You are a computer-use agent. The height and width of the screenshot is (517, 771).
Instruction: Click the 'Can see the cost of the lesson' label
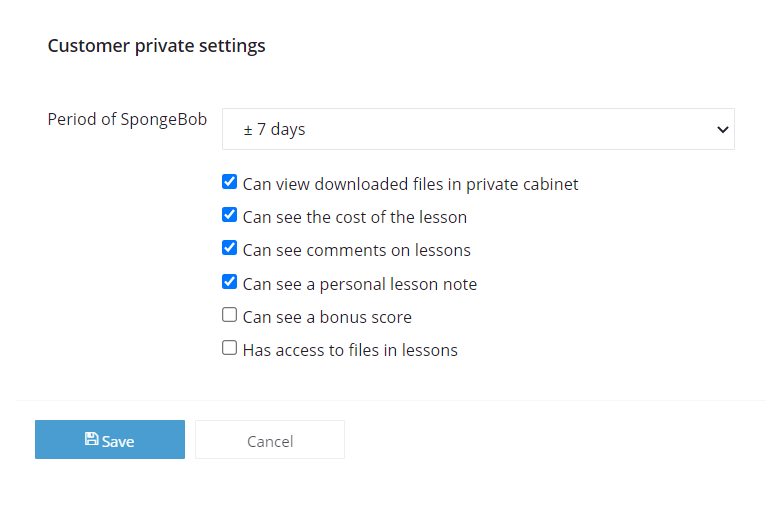[x=355, y=217]
